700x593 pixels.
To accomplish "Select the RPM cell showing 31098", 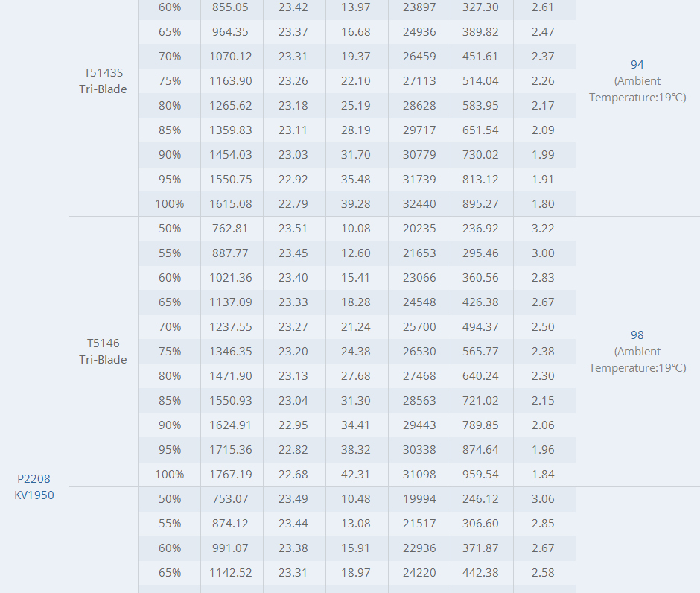I will 419,475.
